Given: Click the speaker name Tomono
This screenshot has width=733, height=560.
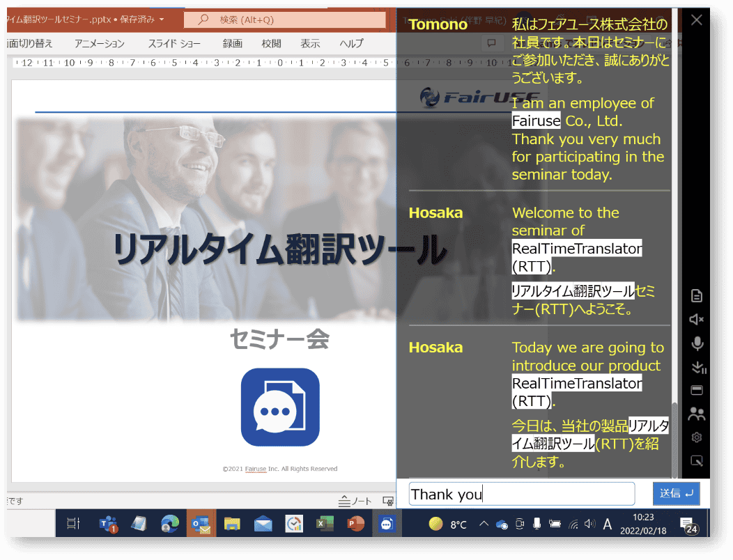Looking at the screenshot, I should [438, 24].
